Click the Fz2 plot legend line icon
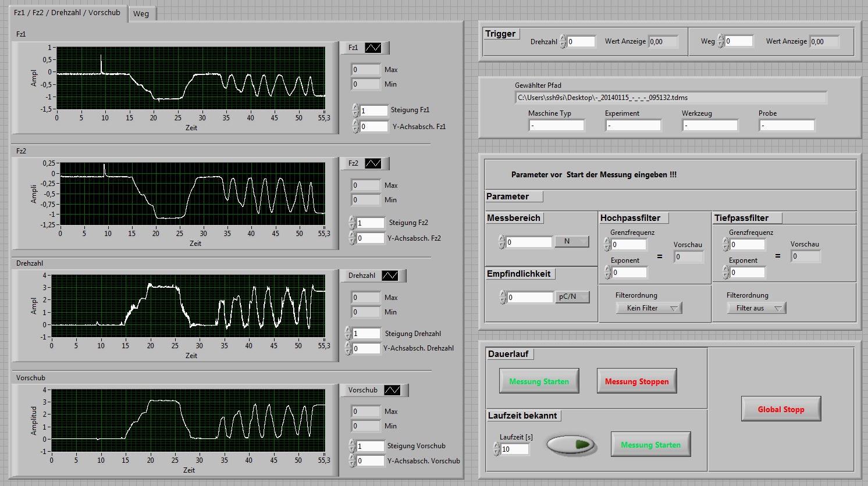868x486 pixels. click(x=373, y=163)
